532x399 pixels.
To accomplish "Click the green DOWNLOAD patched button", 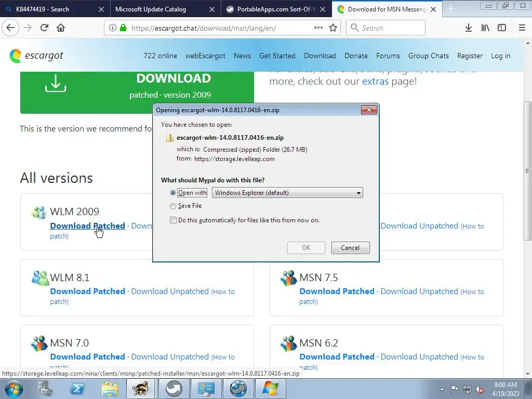I will pos(137,92).
